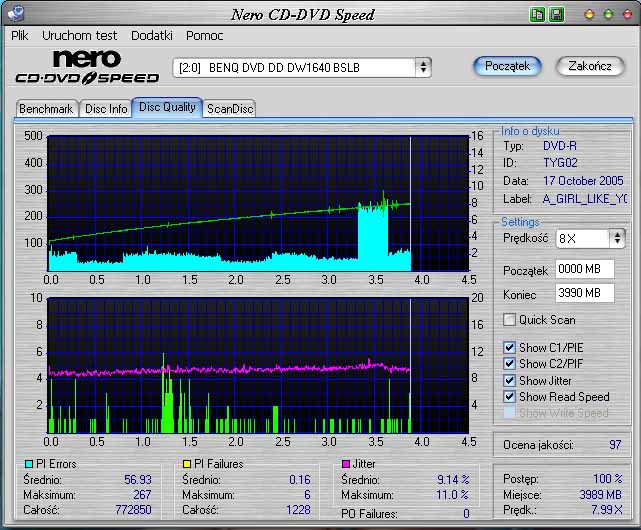This screenshot has width=641, height=530.
Task: Open the Dodatki menu
Action: (x=152, y=36)
